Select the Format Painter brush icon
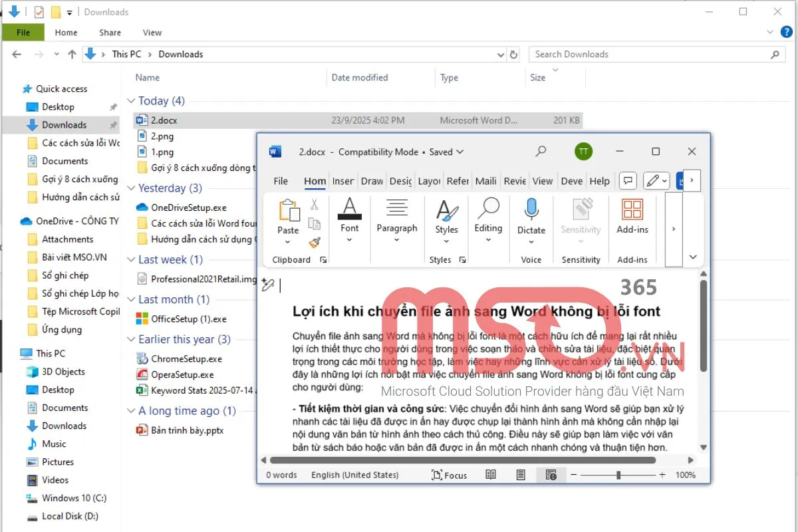Viewport: 798px width, 532px height. click(315, 243)
